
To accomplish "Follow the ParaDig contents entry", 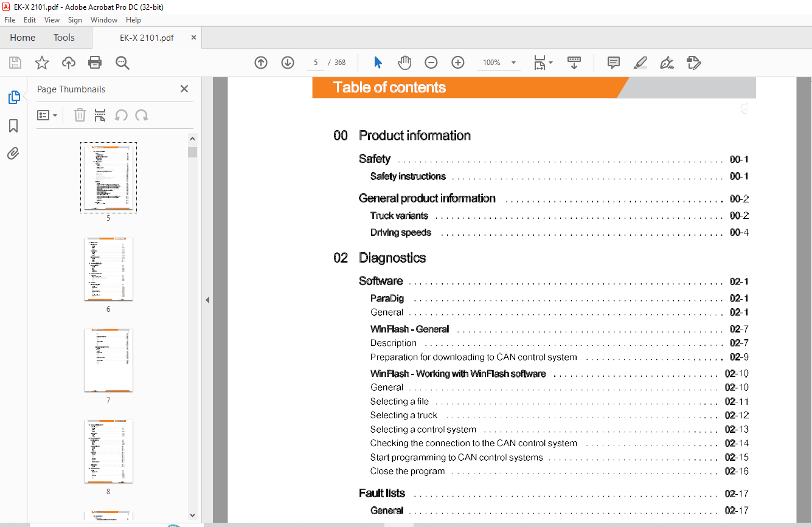I will coord(387,298).
